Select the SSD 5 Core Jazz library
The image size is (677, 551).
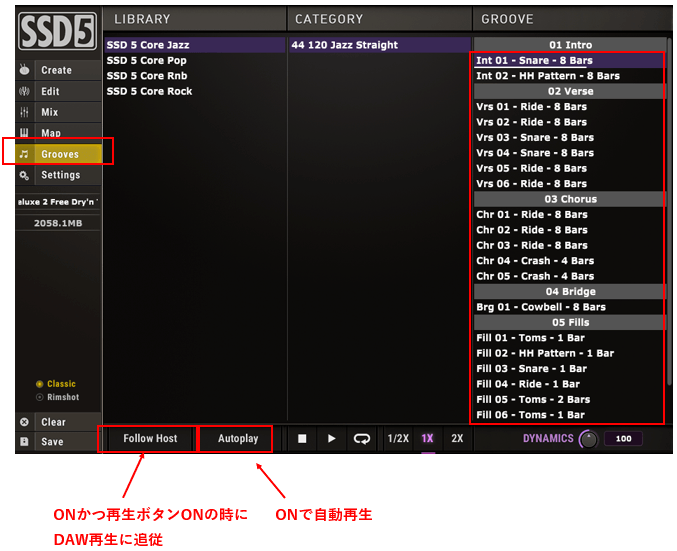tap(195, 45)
